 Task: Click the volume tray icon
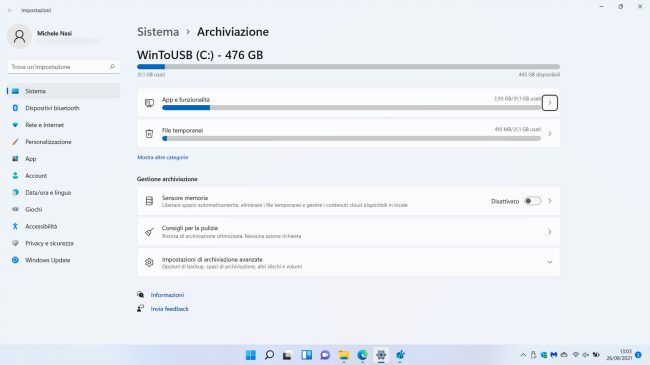pos(585,355)
